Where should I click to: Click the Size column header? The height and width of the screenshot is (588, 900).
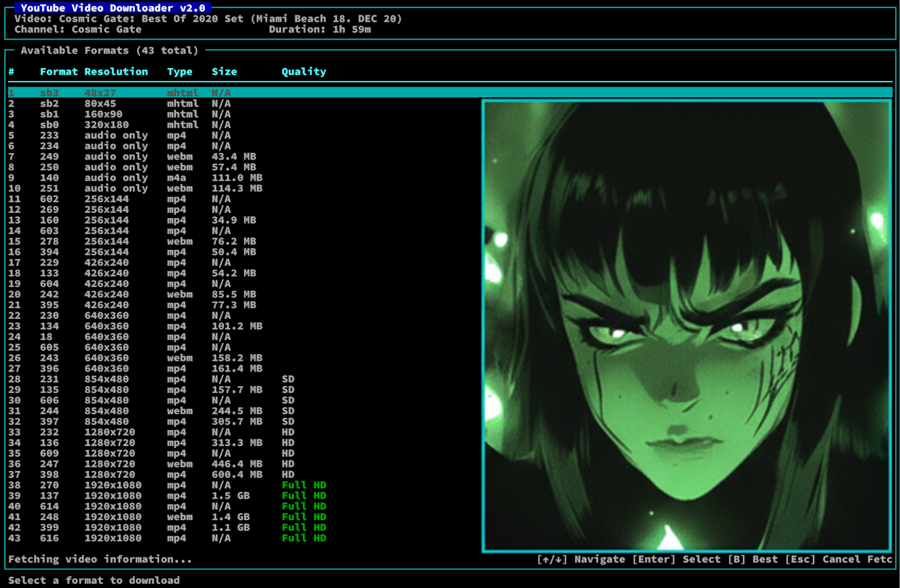point(224,71)
